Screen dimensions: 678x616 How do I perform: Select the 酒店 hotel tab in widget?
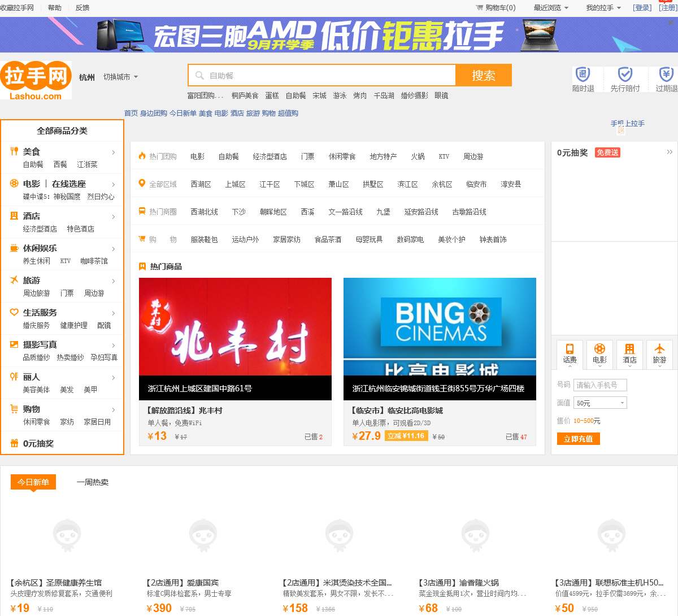tap(629, 354)
